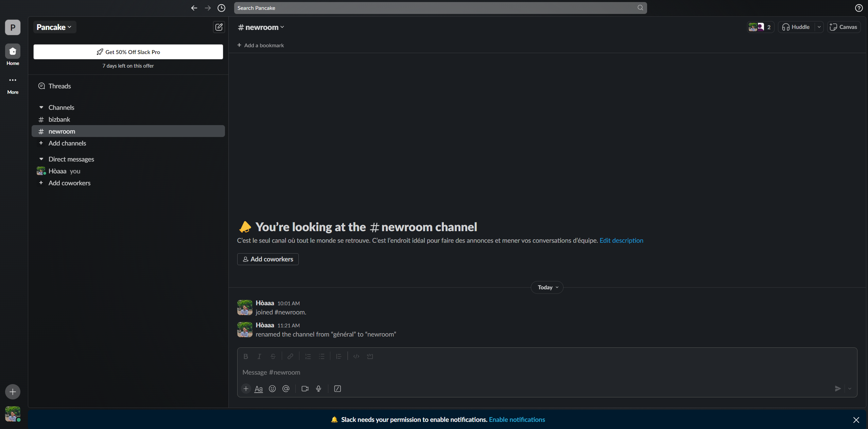
Task: Open the help question mark icon
Action: coord(859,8)
